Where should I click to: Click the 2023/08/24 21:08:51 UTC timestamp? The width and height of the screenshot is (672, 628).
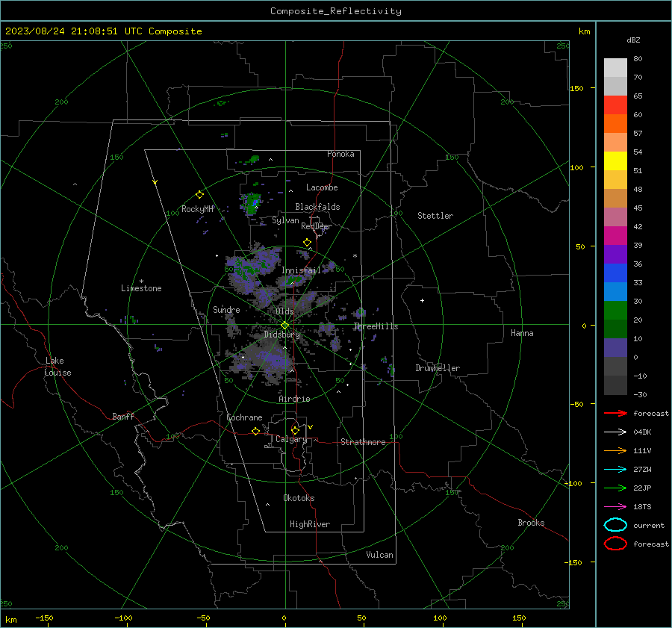tap(64, 31)
